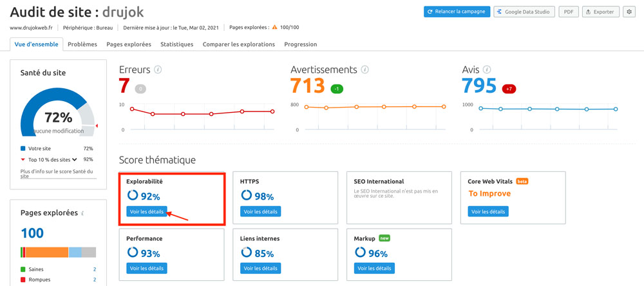The image size is (644, 286).
Task: Click the last point on Avertissements chart
Action: point(444,106)
